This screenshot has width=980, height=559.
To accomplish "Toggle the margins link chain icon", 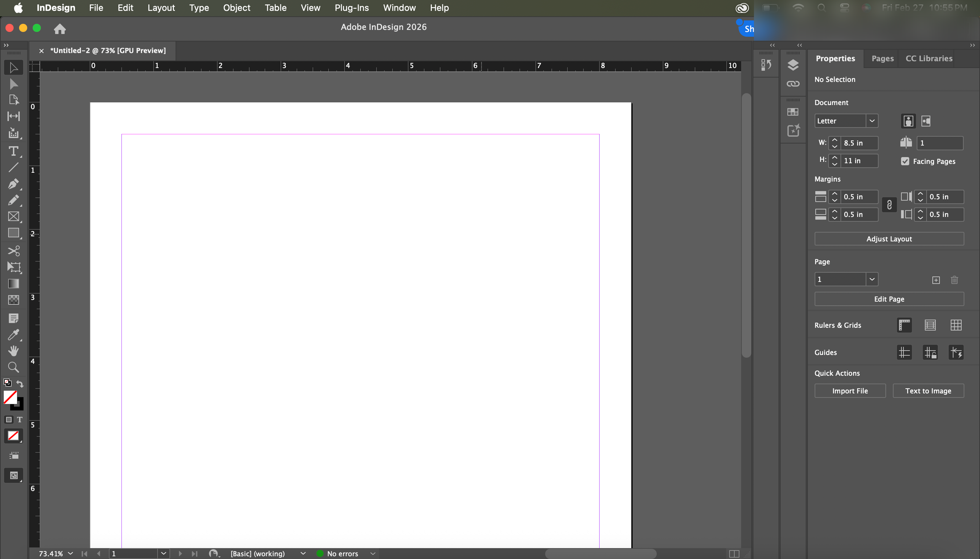I will coord(889,205).
